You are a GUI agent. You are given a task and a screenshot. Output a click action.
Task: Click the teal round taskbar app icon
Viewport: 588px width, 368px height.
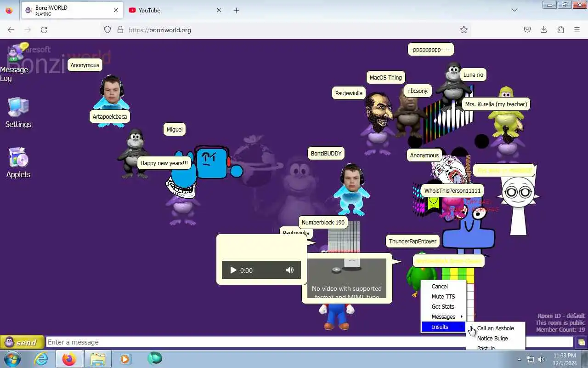click(x=155, y=358)
